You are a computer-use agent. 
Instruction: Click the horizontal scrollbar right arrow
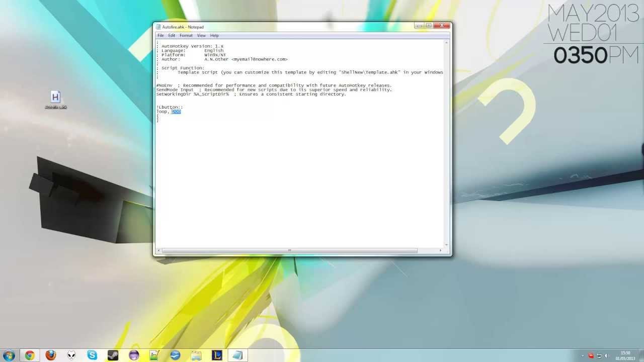pyautogui.click(x=441, y=250)
